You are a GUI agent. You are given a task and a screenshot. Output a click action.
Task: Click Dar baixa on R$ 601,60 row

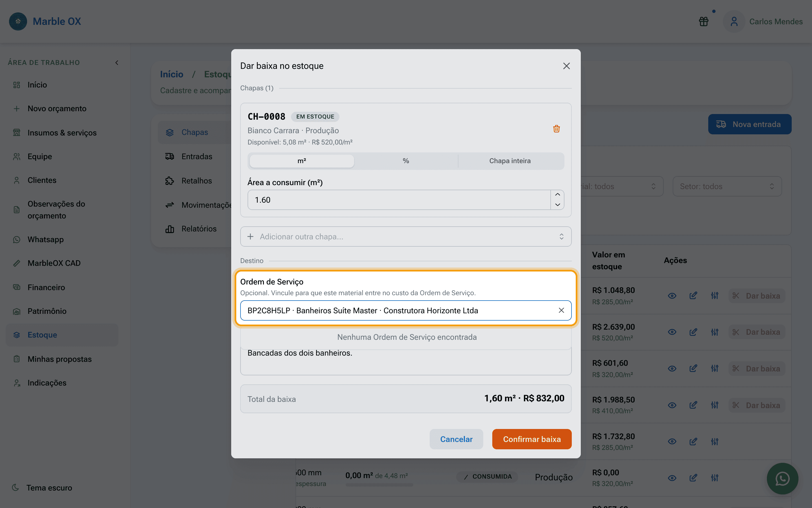(757, 369)
